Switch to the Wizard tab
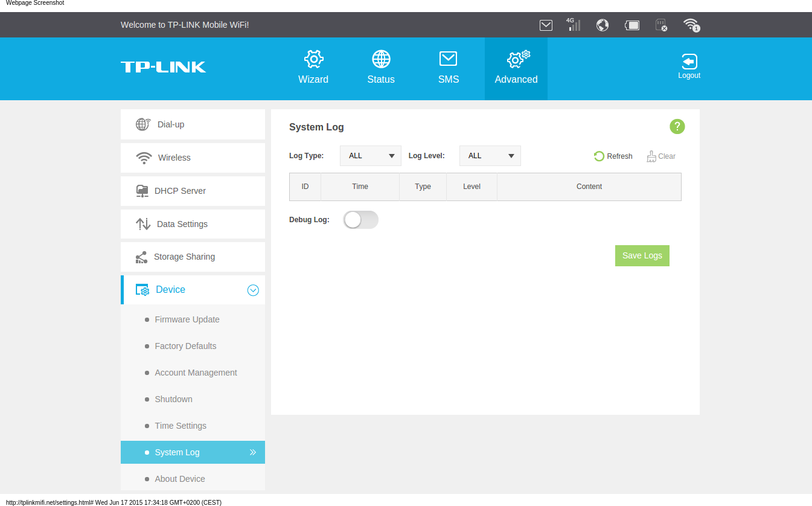This screenshot has height=506, width=812. point(313,68)
